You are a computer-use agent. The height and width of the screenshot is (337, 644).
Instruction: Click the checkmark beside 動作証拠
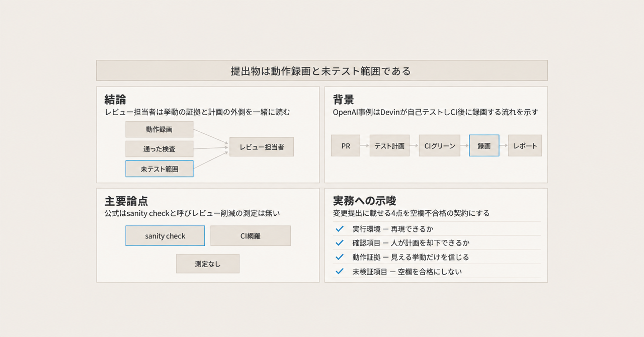pyautogui.click(x=340, y=257)
